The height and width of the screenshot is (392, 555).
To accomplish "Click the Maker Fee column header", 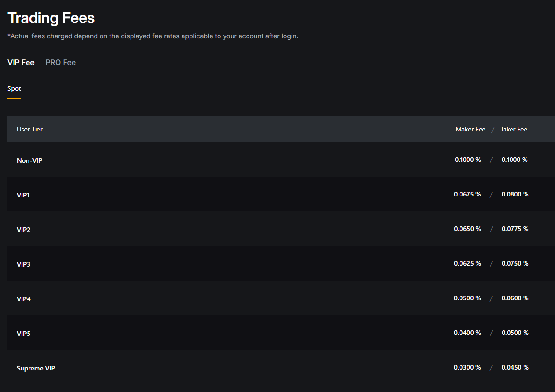I will (470, 129).
